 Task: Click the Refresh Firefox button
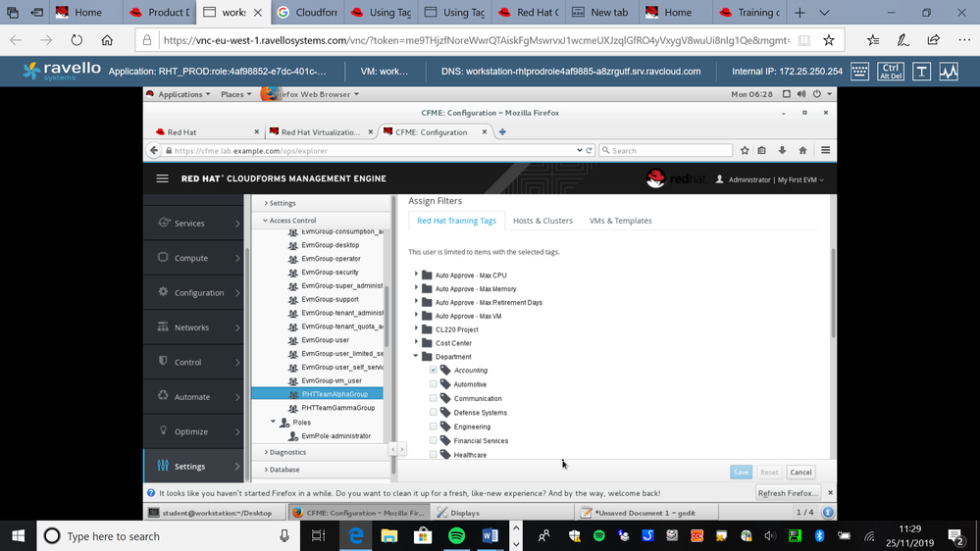click(x=787, y=493)
